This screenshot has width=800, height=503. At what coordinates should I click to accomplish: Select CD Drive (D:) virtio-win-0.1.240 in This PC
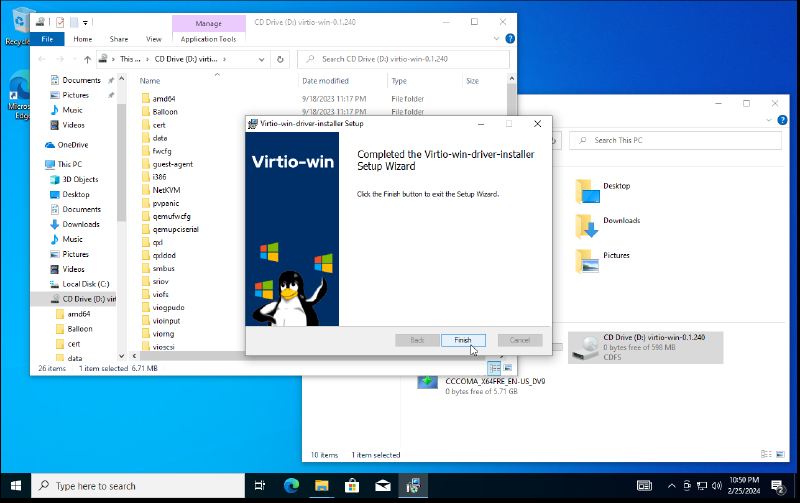(646, 347)
